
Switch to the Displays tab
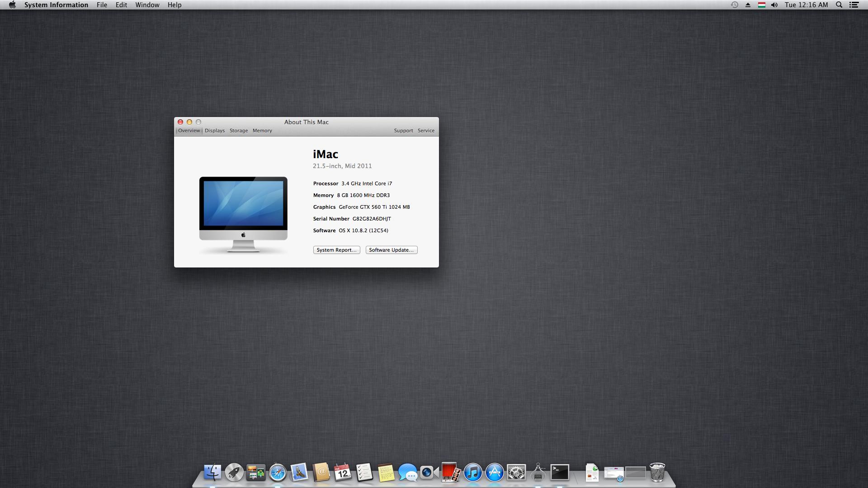pyautogui.click(x=215, y=131)
